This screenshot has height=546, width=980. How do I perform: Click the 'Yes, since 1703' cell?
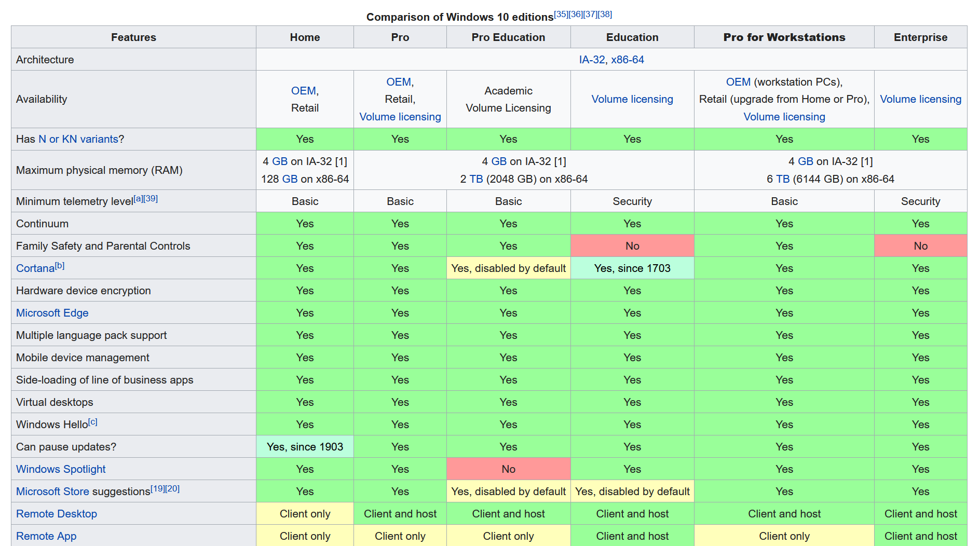[x=632, y=268]
